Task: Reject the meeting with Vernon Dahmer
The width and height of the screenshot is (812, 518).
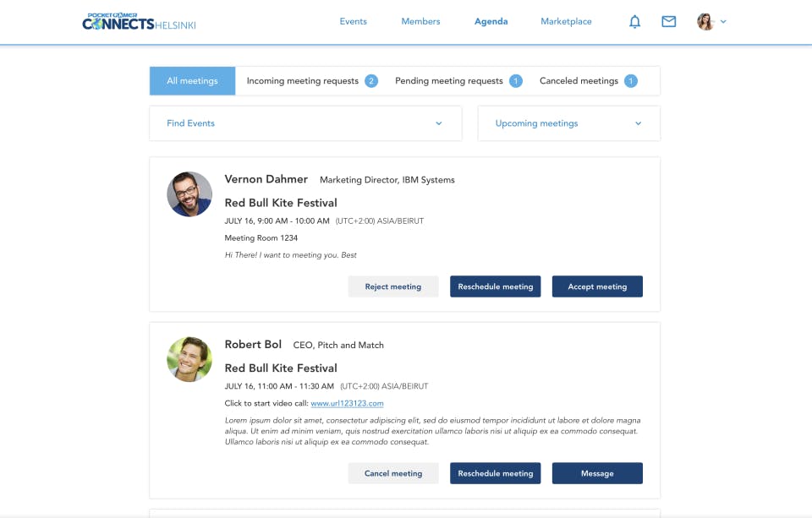Action: [393, 286]
